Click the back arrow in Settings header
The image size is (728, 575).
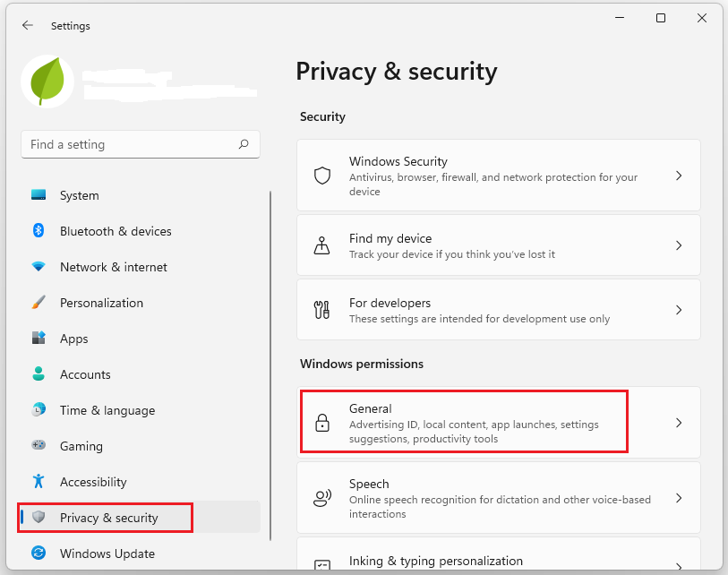pos(28,25)
